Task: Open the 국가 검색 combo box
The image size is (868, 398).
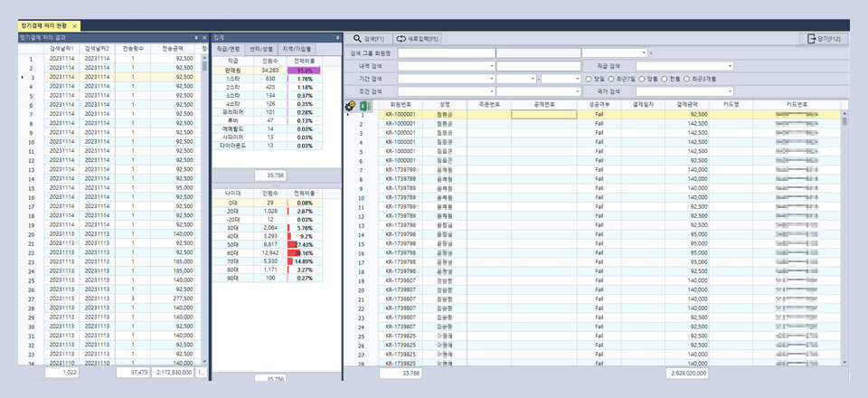Action: tap(730, 91)
